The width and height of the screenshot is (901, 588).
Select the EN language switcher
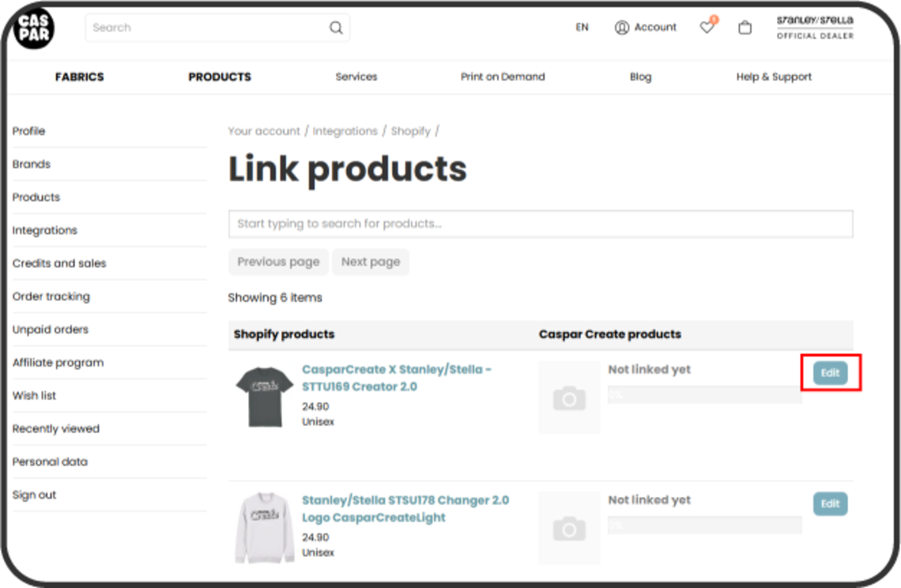pos(582,27)
